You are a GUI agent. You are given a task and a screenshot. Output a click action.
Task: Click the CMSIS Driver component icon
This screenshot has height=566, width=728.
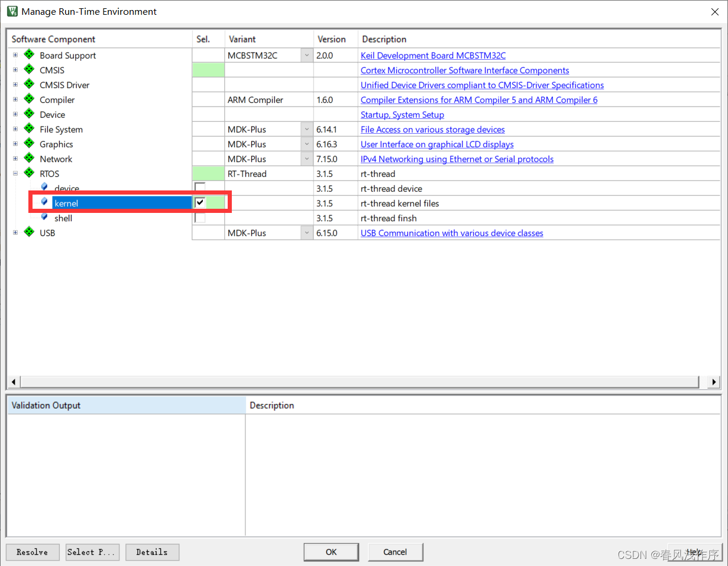click(29, 85)
